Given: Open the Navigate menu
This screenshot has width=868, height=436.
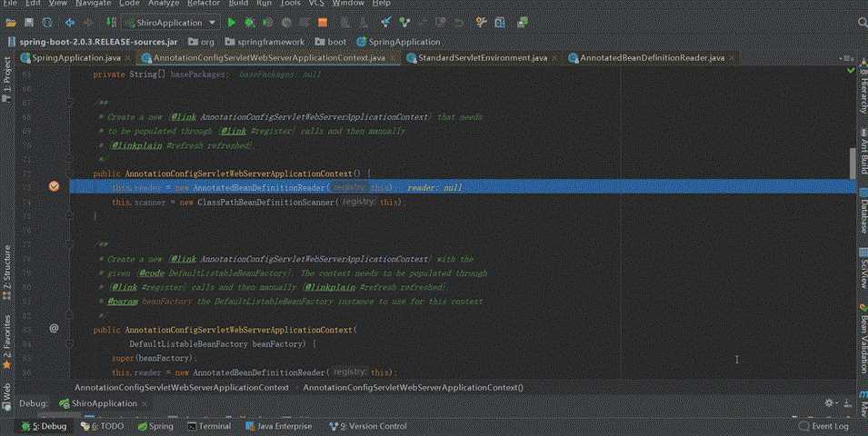Looking at the screenshot, I should coord(93,3).
